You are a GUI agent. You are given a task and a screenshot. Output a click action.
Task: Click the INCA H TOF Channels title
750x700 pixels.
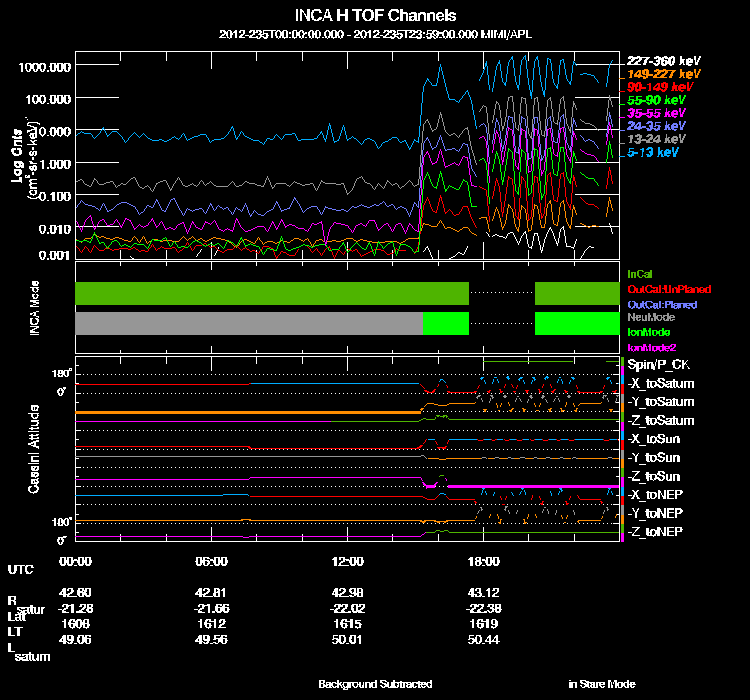375,15
